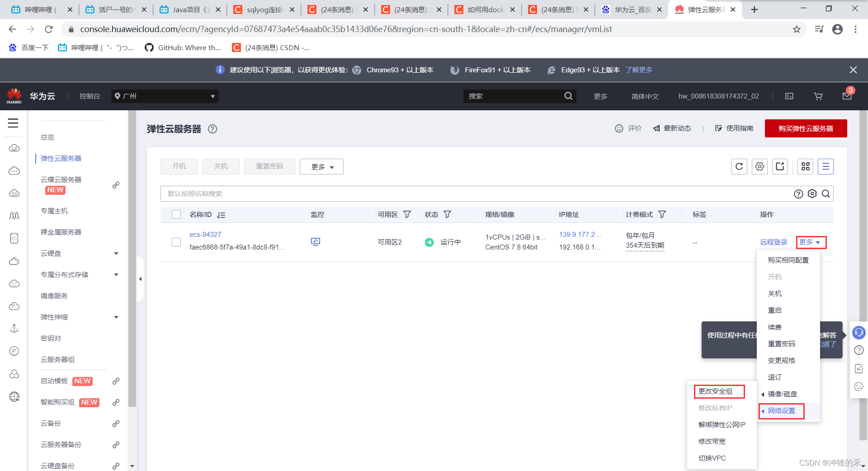Open 镜像服务 in sidebar

pyautogui.click(x=54, y=296)
